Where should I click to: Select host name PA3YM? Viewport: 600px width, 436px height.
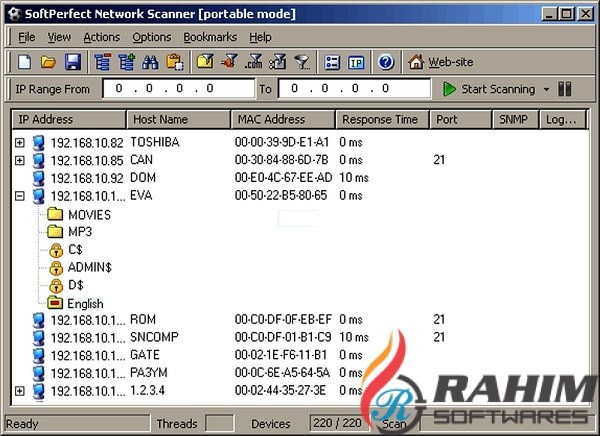point(148,372)
